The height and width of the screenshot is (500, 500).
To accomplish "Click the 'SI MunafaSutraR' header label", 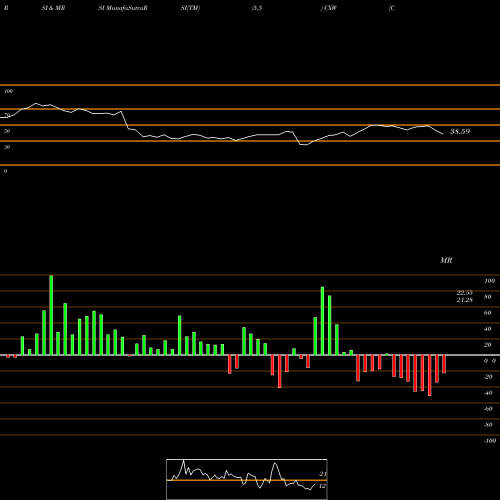I will pyautogui.click(x=123, y=8).
